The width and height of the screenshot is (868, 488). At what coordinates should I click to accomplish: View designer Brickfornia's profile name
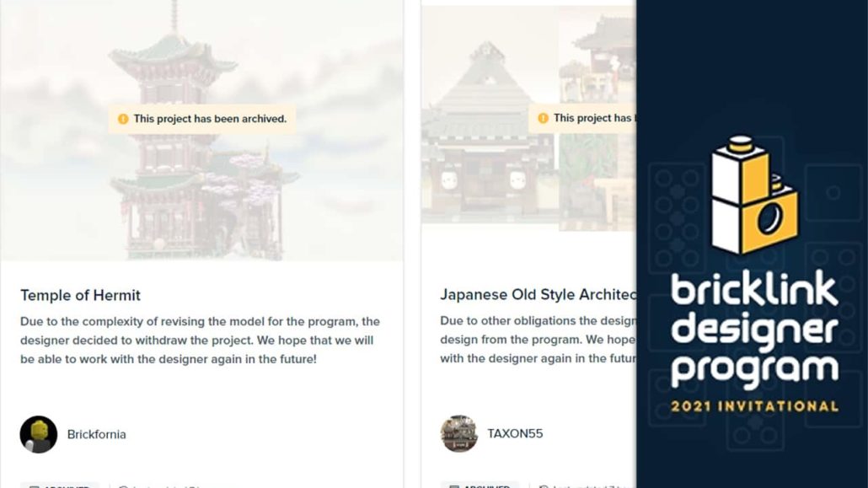(96, 435)
